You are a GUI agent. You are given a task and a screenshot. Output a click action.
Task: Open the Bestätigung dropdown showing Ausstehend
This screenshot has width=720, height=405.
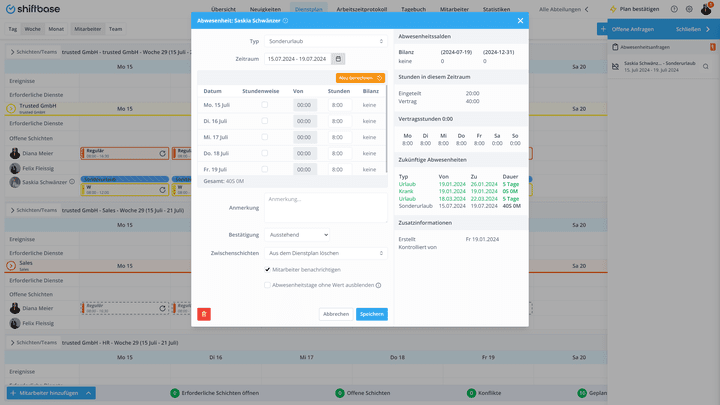pyautogui.click(x=298, y=235)
